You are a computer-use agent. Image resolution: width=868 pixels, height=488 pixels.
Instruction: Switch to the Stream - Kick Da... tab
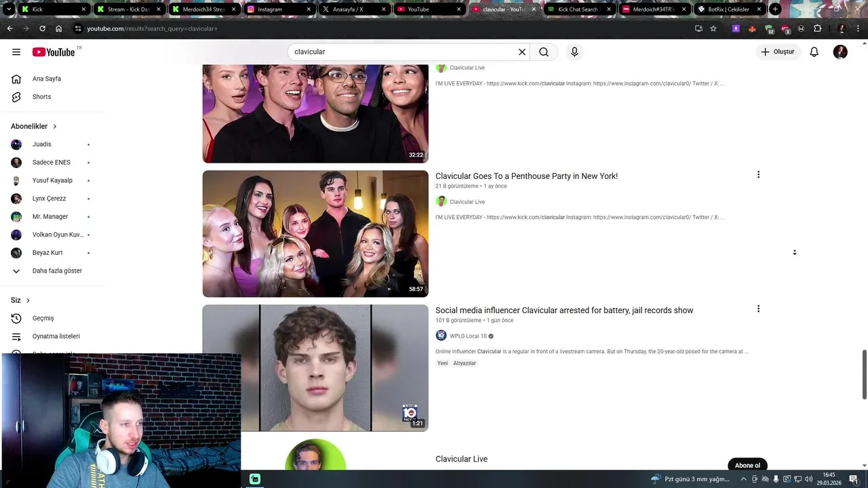tap(130, 9)
